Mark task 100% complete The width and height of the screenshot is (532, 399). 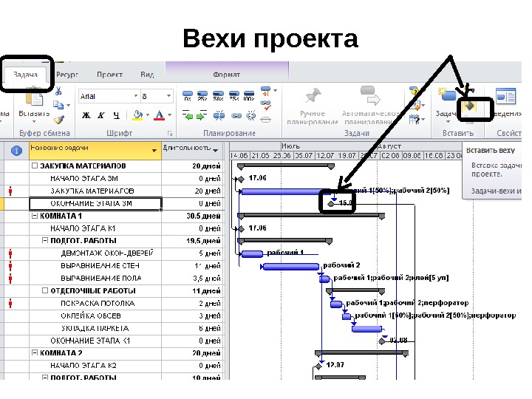[249, 95]
